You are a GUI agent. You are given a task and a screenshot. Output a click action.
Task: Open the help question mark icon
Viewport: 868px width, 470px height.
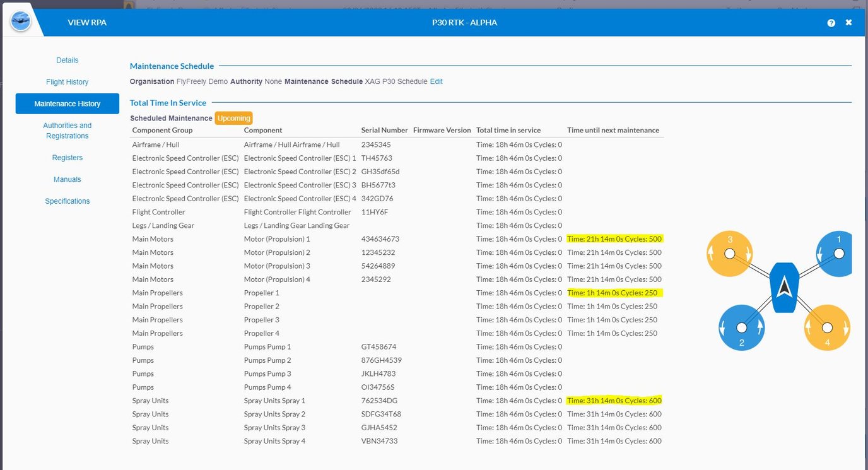(x=831, y=23)
